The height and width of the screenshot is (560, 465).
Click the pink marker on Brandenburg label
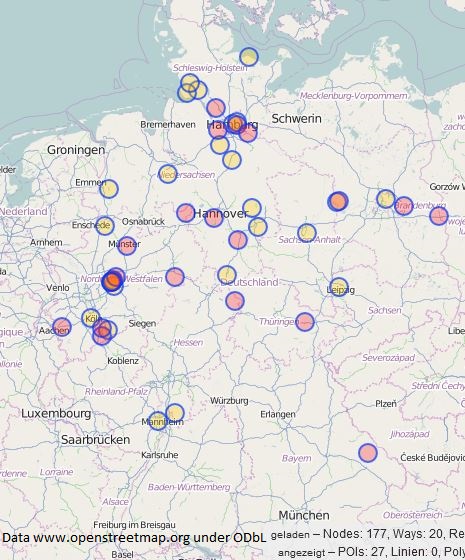404,206
